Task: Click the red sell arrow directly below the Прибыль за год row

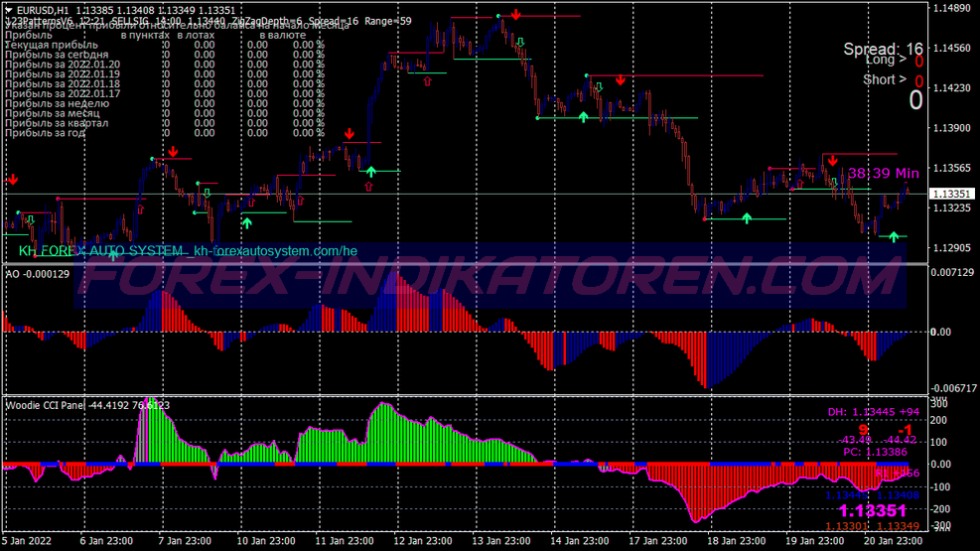Action: [350, 134]
